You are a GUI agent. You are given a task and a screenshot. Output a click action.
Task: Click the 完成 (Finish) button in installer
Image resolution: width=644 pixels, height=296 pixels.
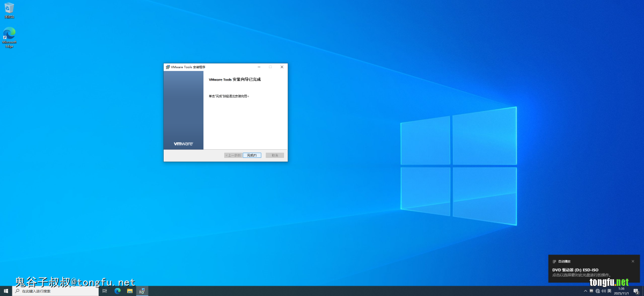pos(252,155)
